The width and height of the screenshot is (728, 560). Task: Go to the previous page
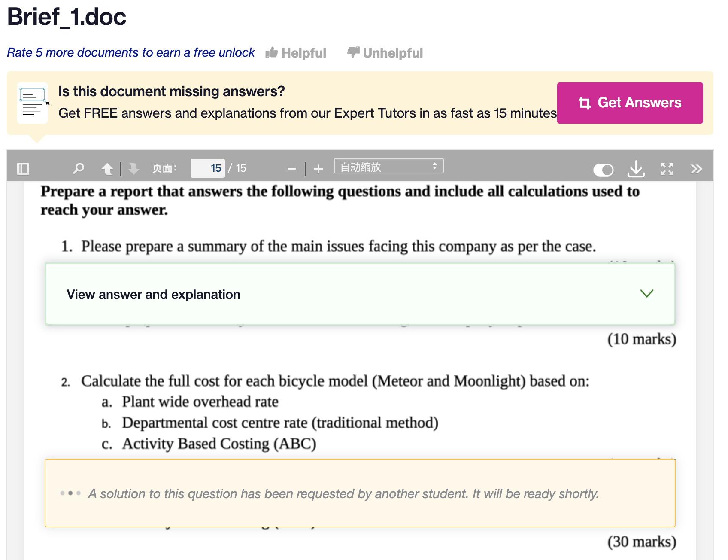click(107, 169)
